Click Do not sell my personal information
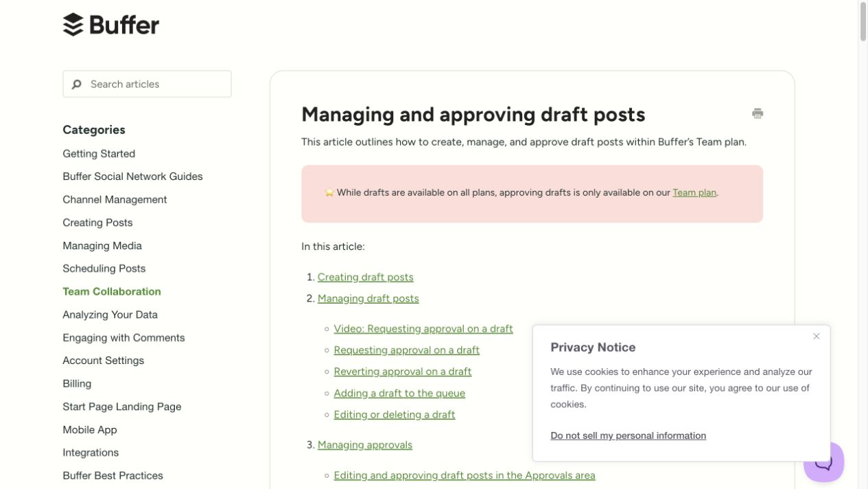868x489 pixels. coord(628,435)
